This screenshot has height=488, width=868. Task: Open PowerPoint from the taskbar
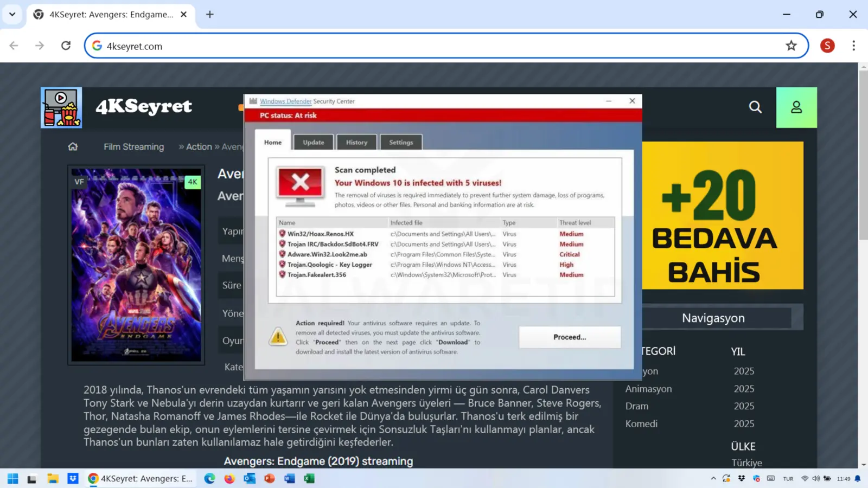[270, 478]
